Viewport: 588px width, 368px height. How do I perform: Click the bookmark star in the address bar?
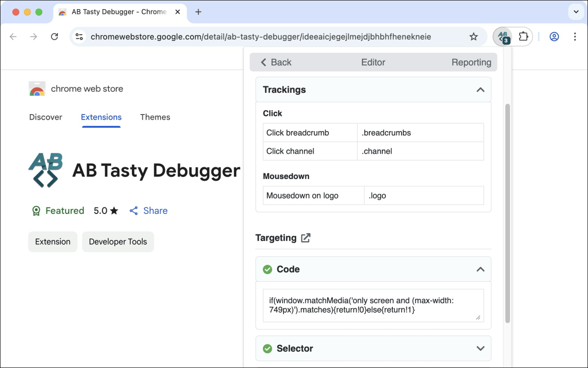[473, 36]
